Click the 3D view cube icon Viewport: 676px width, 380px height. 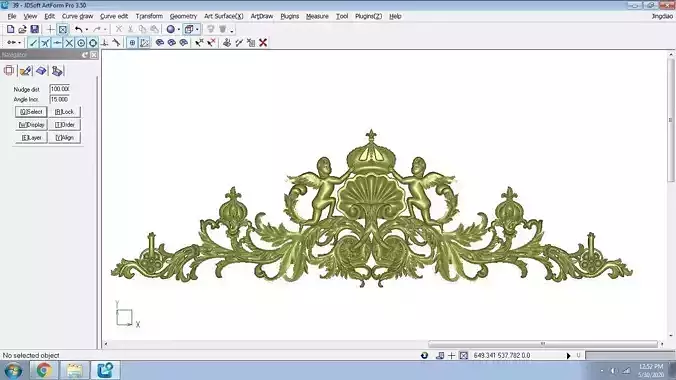[x=189, y=29]
